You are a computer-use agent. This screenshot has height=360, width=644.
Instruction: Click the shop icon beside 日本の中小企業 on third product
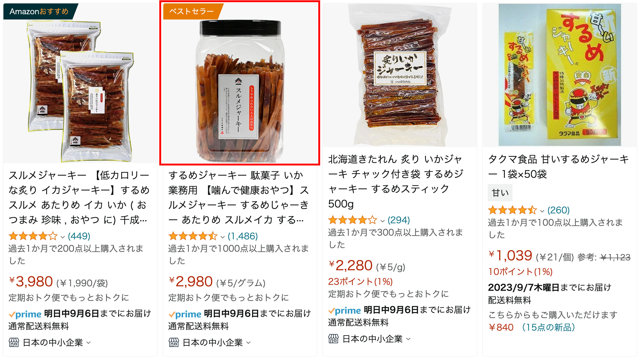pos(333,339)
